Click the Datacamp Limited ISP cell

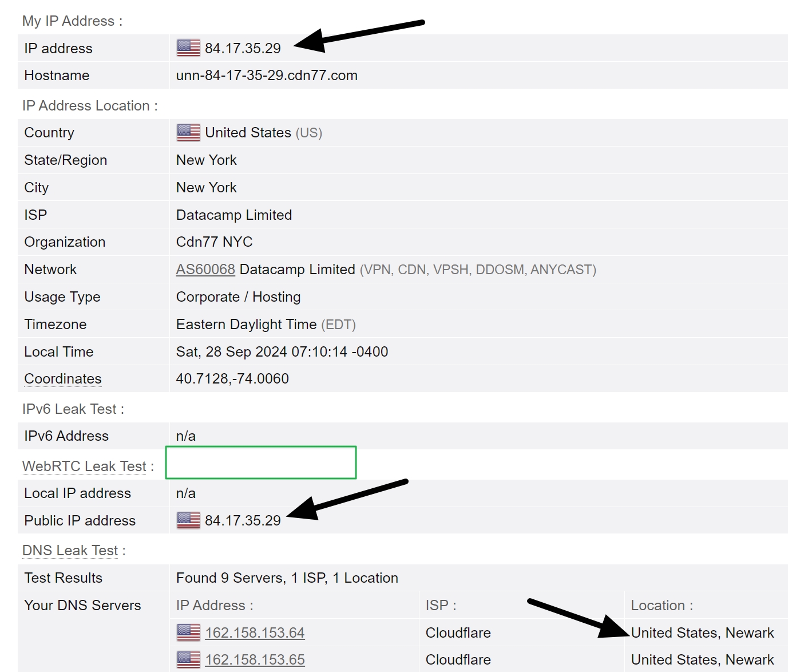[x=233, y=215]
